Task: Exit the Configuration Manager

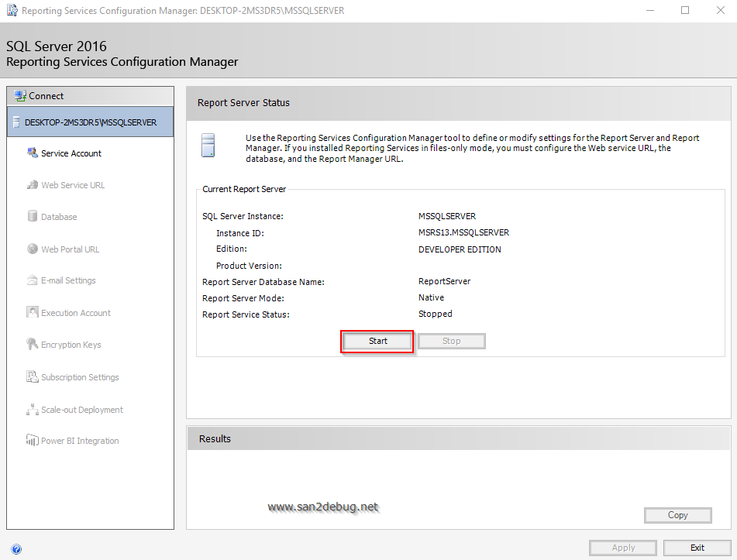Action: [x=697, y=548]
